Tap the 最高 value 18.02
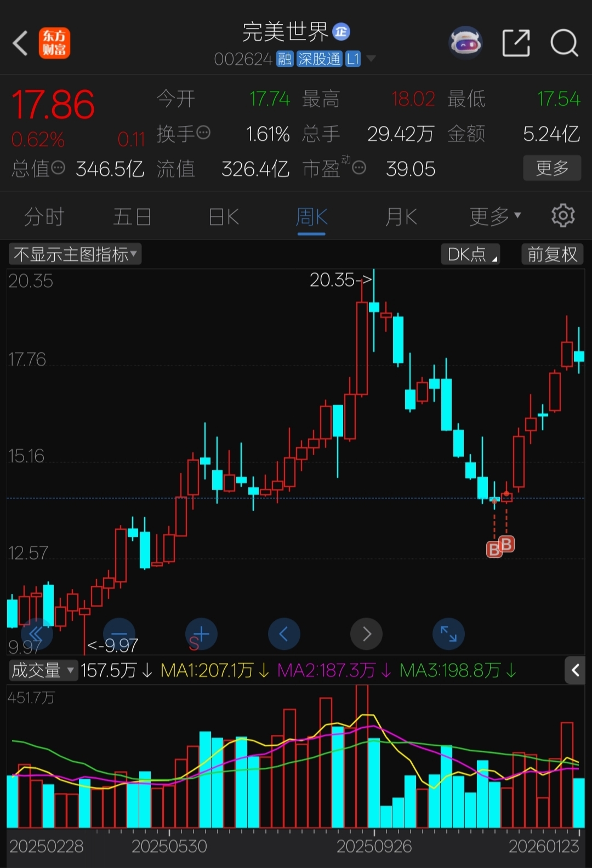592x868 pixels. click(x=413, y=99)
